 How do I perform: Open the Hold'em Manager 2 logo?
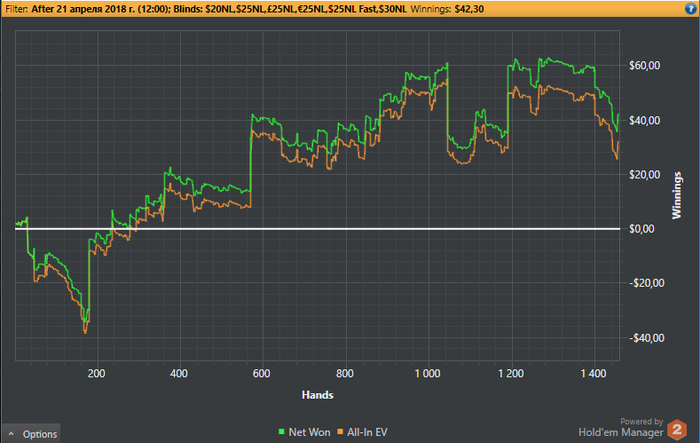coord(677,430)
